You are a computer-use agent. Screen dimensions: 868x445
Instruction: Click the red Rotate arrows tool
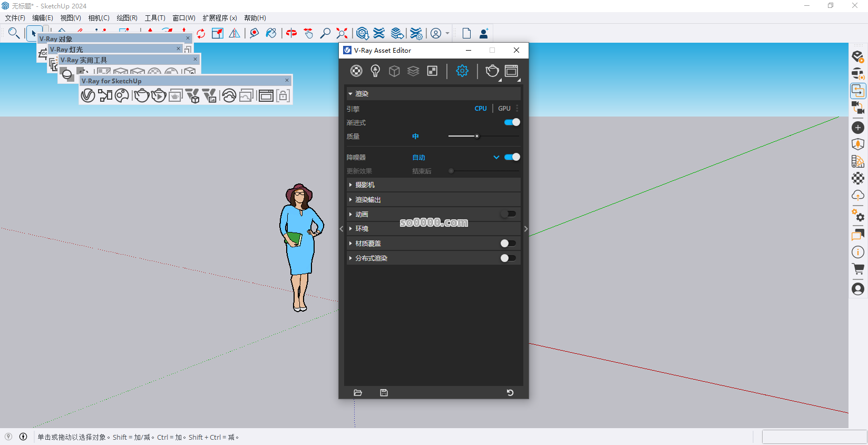tap(201, 34)
